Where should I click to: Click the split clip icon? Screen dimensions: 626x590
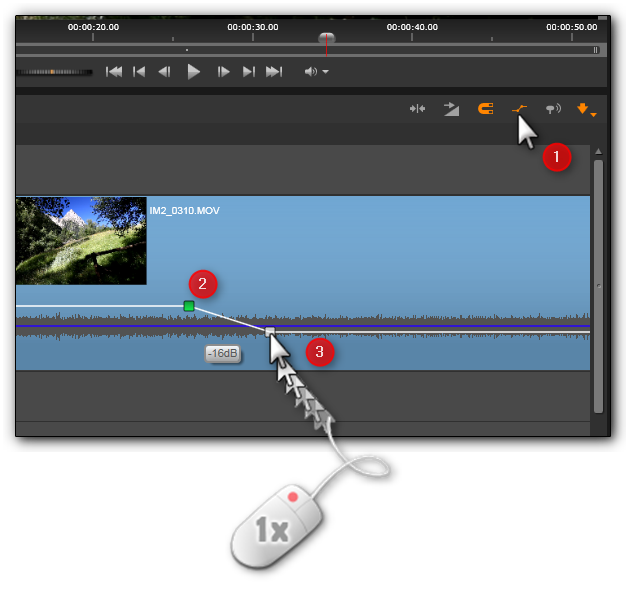tap(417, 109)
